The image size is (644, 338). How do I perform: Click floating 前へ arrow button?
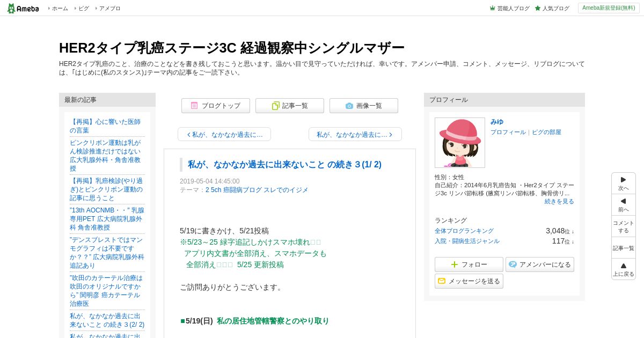pyautogui.click(x=624, y=205)
